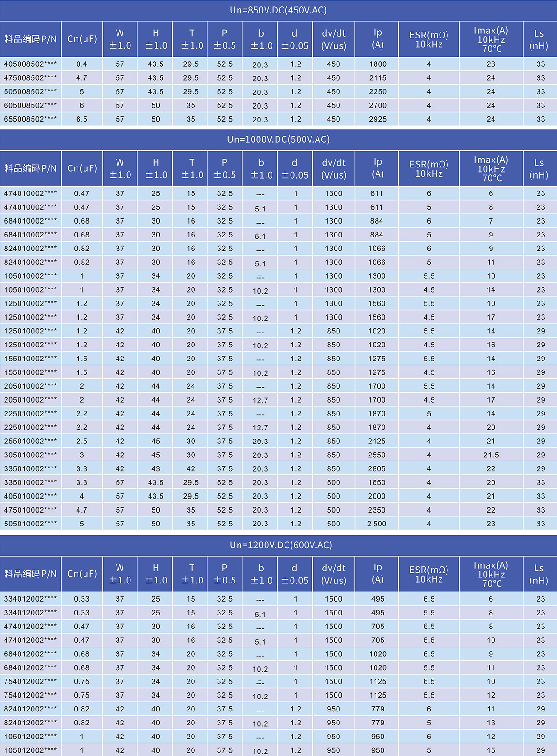Select part number 475010002****
This screenshot has height=756, width=557.
tap(30, 510)
